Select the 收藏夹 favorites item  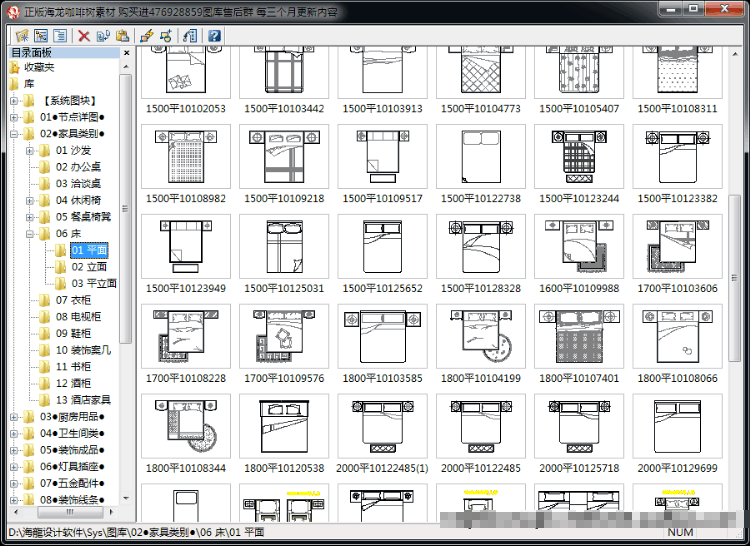(x=39, y=67)
